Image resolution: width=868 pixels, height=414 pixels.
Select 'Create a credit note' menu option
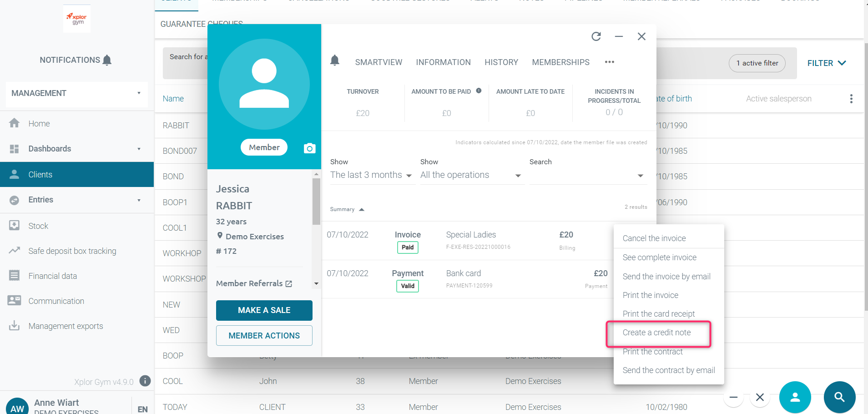[x=656, y=333]
